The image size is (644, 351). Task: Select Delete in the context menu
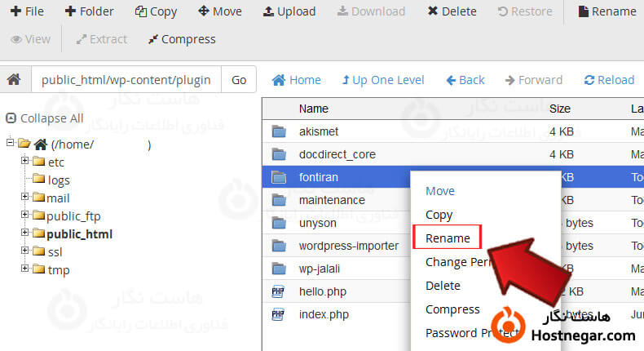click(x=443, y=286)
